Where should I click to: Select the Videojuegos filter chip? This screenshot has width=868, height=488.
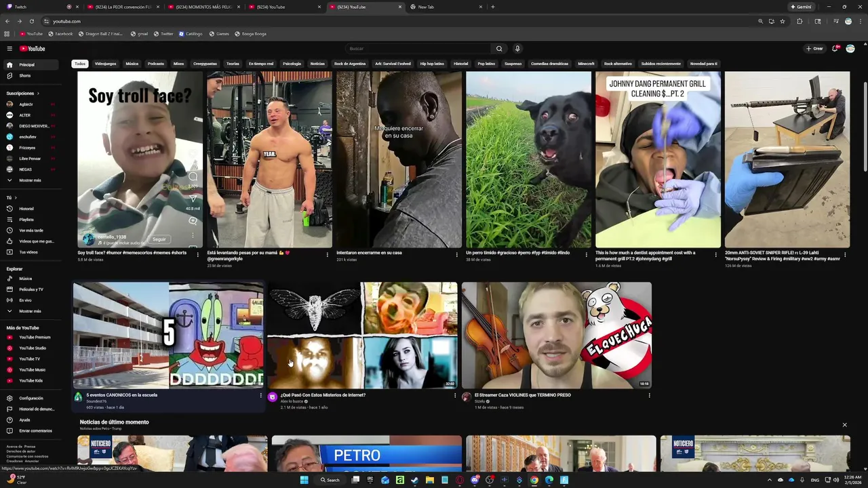pyautogui.click(x=105, y=64)
